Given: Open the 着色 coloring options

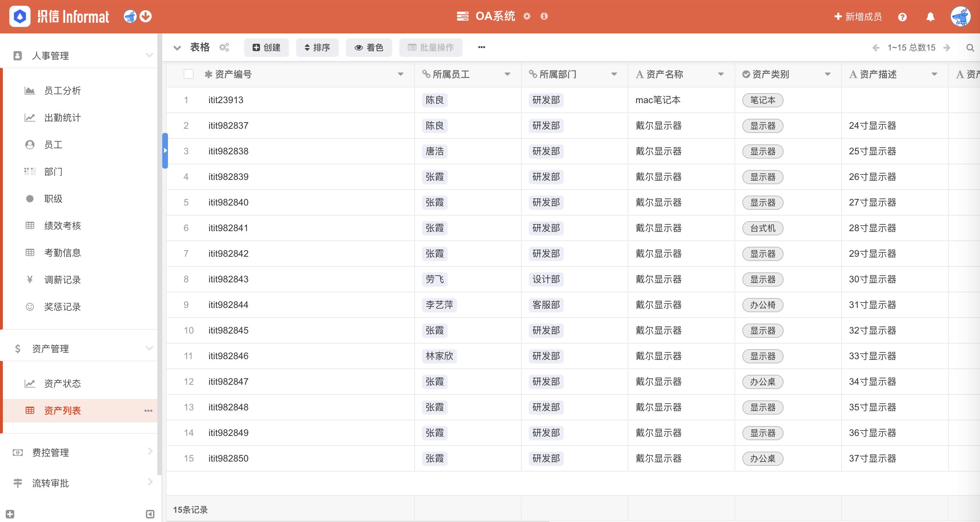Looking at the screenshot, I should [369, 47].
